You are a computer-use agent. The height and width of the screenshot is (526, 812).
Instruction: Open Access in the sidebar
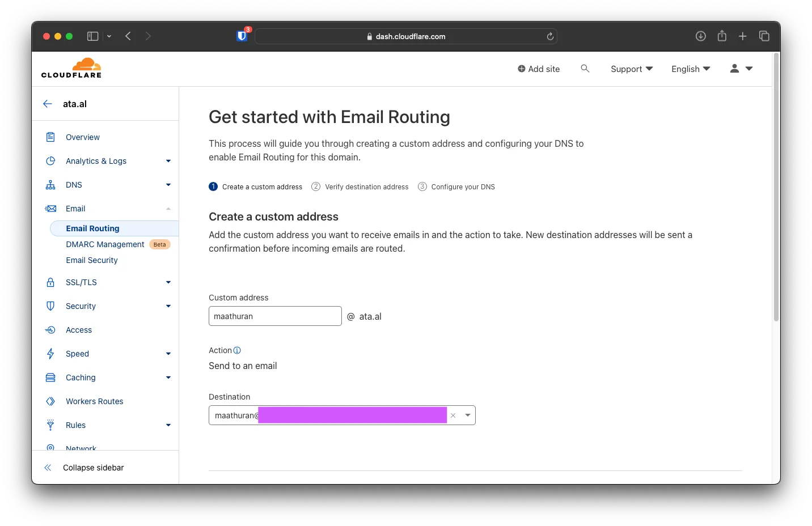pyautogui.click(x=79, y=330)
